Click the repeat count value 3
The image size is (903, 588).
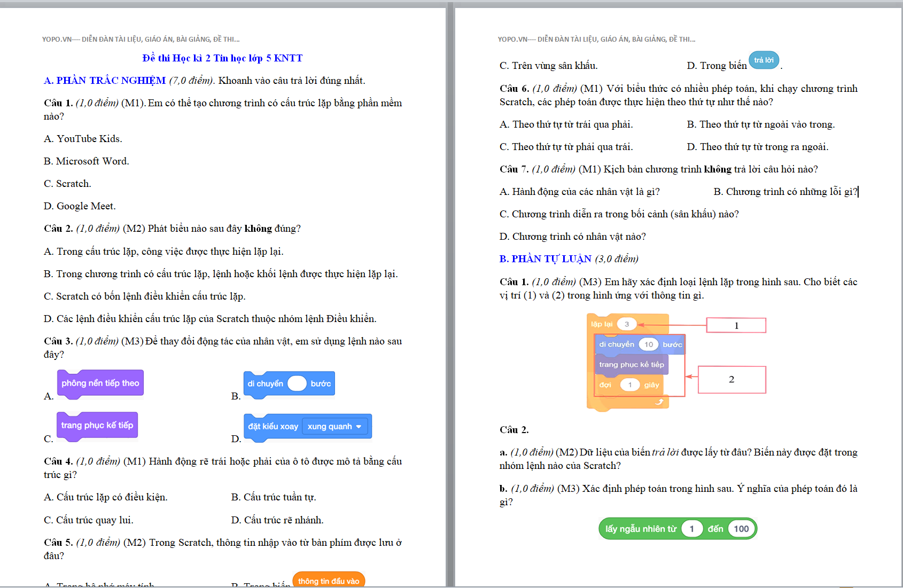click(627, 324)
